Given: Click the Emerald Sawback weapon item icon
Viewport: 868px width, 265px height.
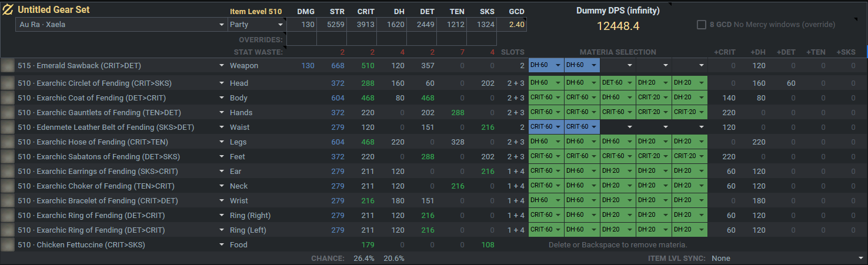Looking at the screenshot, I should (x=8, y=66).
